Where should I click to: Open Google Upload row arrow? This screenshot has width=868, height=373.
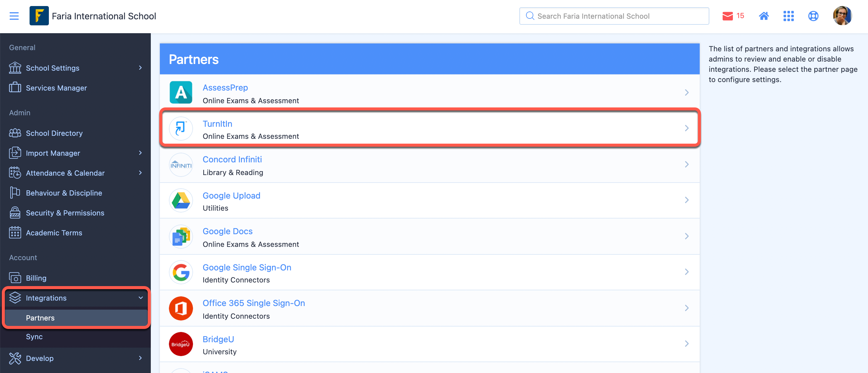(687, 200)
